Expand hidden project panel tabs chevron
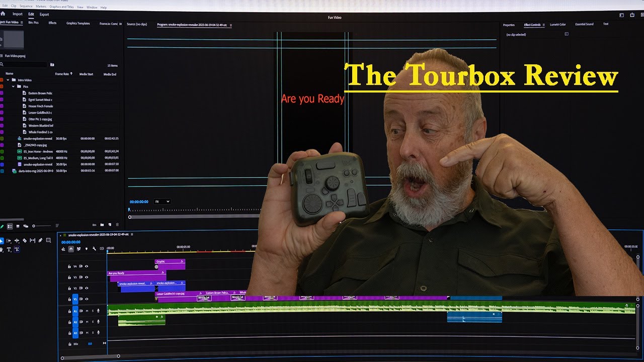 (120, 24)
